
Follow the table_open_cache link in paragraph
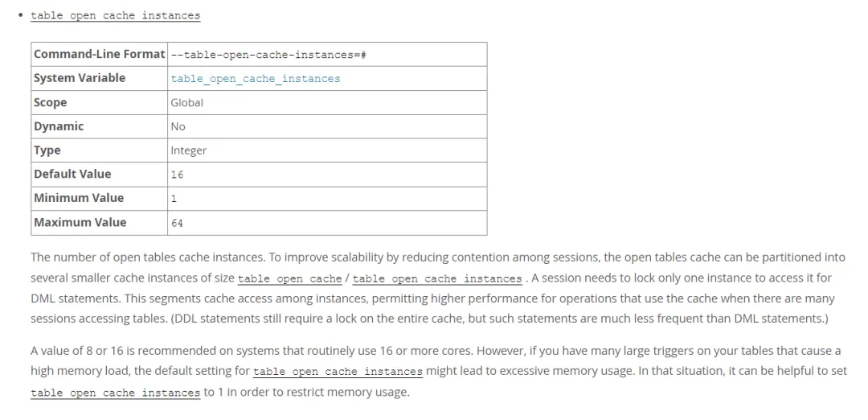tap(289, 278)
